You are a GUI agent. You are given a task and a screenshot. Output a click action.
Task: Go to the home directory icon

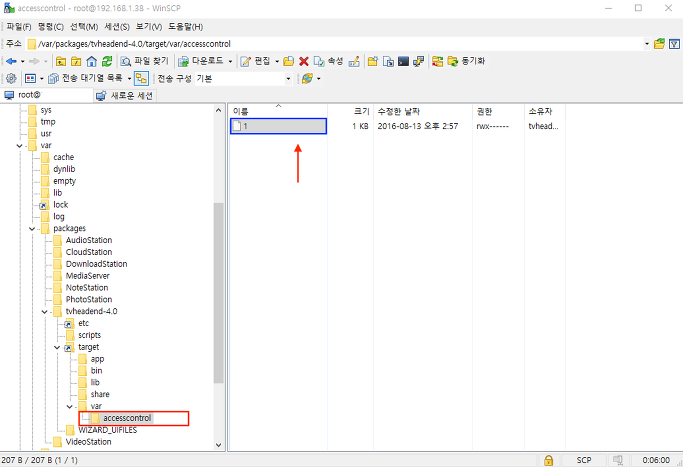tap(91, 61)
